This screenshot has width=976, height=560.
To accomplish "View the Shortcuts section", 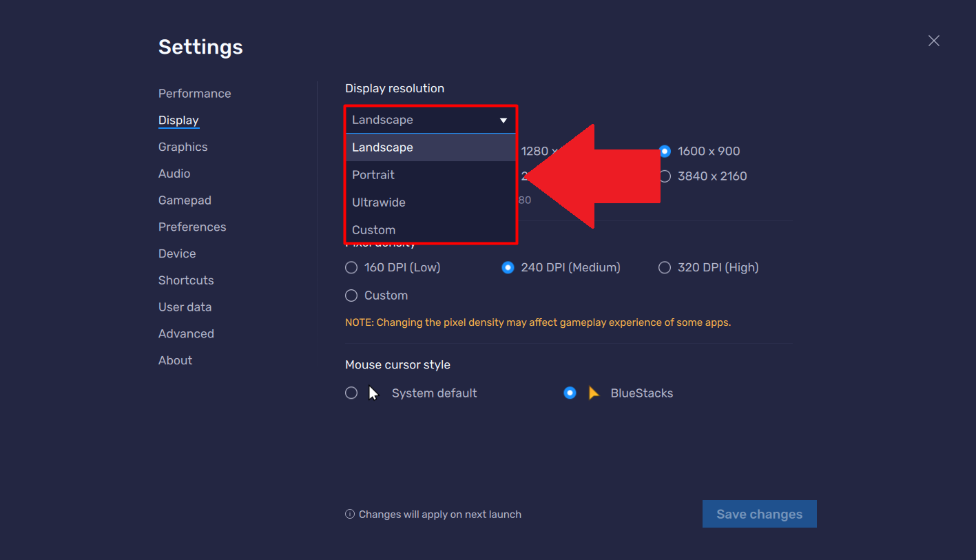I will 186,280.
